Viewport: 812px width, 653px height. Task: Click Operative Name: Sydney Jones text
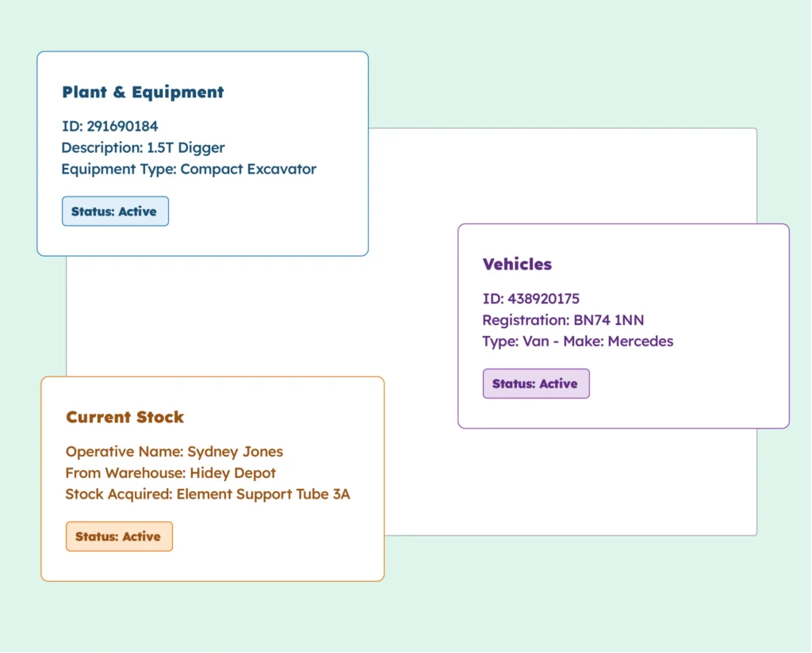coord(174,452)
